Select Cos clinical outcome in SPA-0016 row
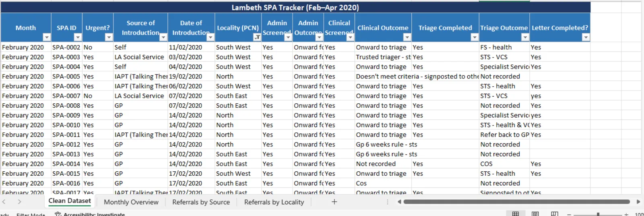This screenshot has width=644, height=216. 383,183
